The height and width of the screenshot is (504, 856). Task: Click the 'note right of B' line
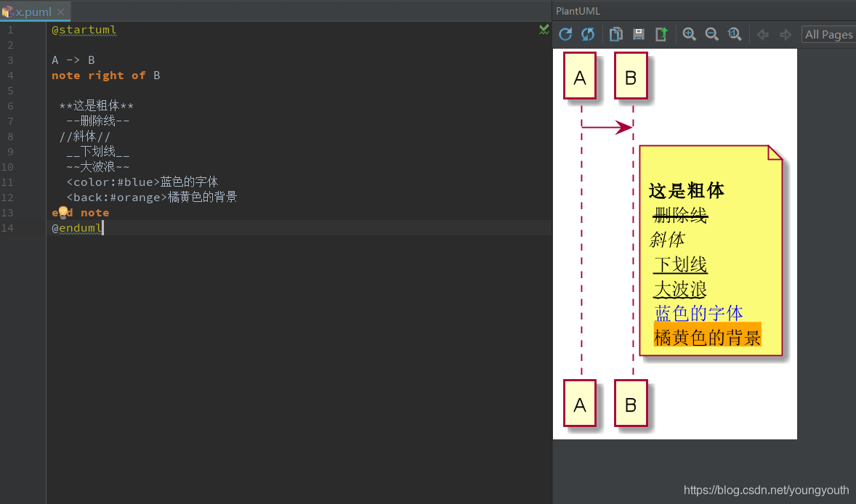tap(106, 76)
